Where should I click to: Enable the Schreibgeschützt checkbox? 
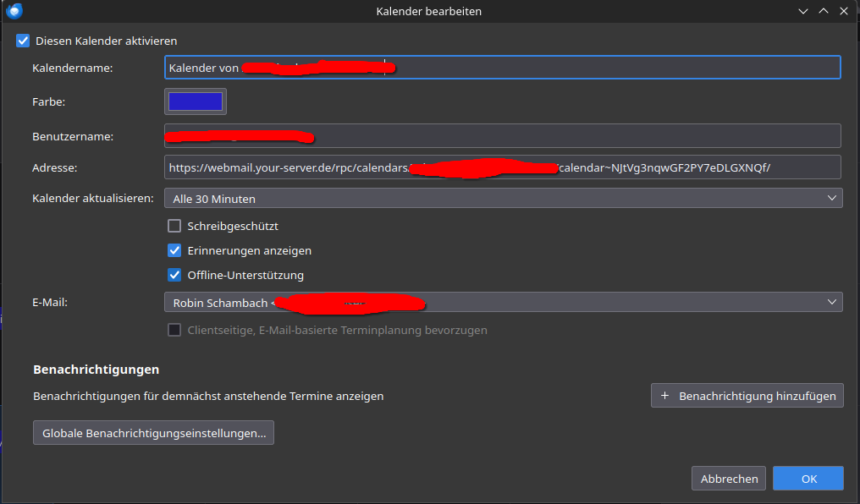[174, 226]
